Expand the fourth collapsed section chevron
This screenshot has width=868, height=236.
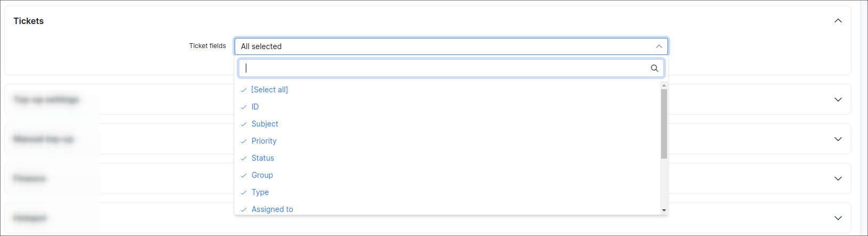(x=838, y=178)
